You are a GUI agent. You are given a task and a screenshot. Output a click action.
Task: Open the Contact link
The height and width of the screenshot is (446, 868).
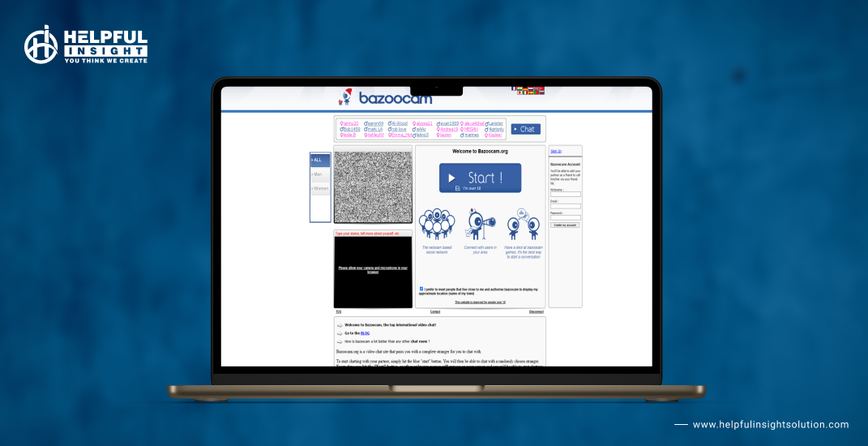[435, 312]
